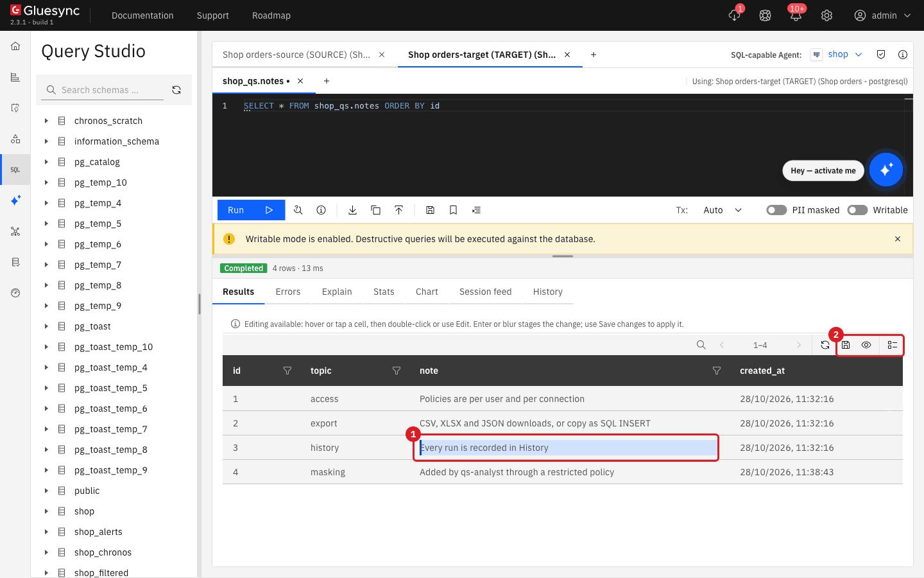Click the bookmark query icon
This screenshot has width=924, height=578.
click(x=453, y=210)
